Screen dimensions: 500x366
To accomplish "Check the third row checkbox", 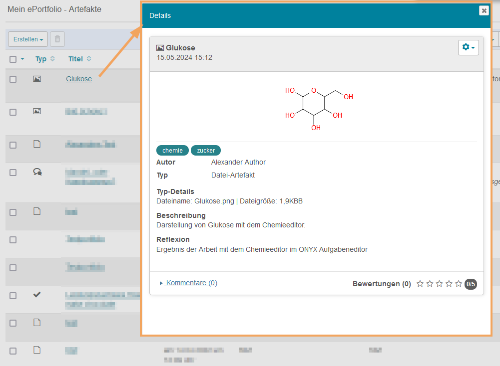I will click(x=13, y=145).
